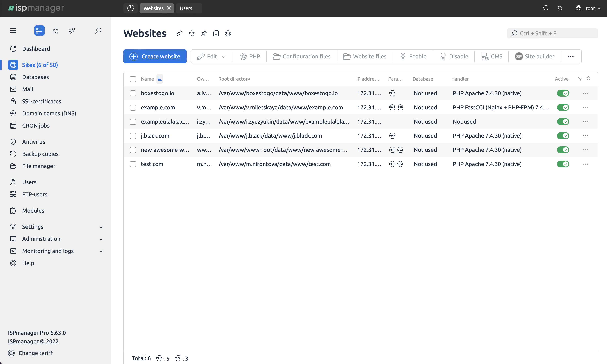Select the new-awesome-w row checkbox

(133, 150)
